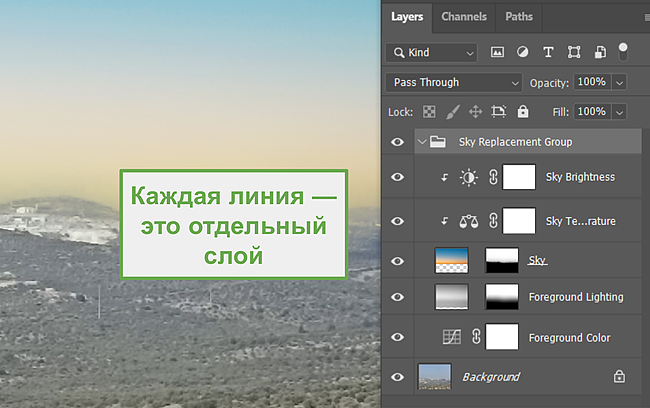The height and width of the screenshot is (408, 650).
Task: Filter for shape layers icon
Action: [574, 52]
